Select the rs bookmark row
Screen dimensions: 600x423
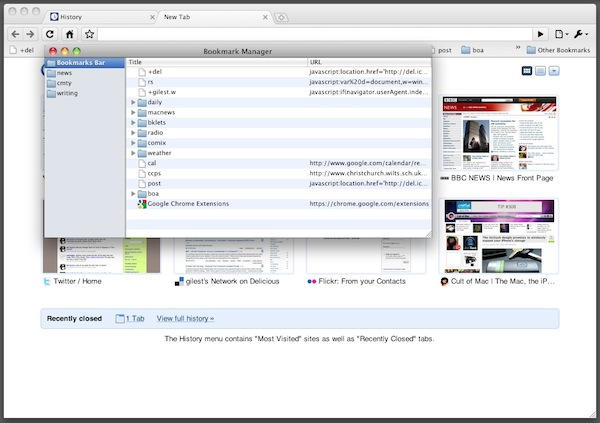point(279,82)
